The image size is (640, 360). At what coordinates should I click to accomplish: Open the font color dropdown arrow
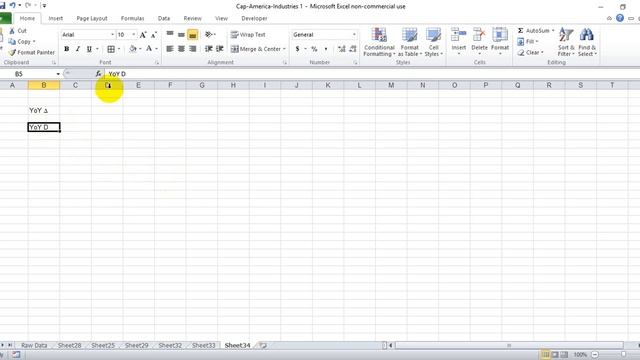tap(156, 49)
